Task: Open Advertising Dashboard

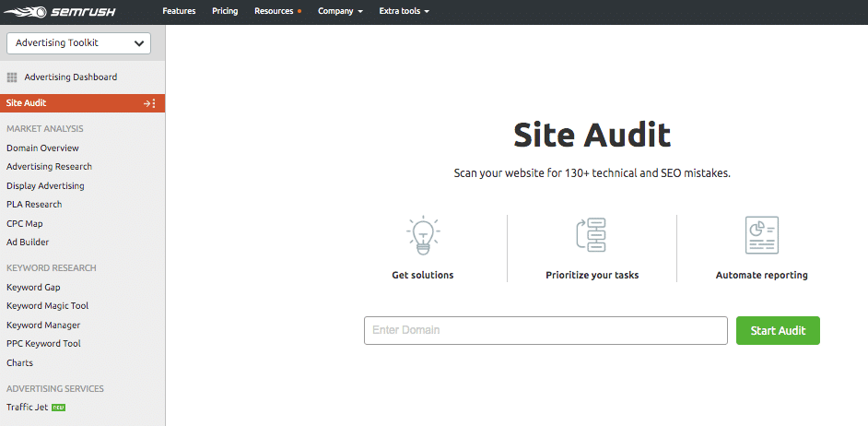Action: point(70,77)
